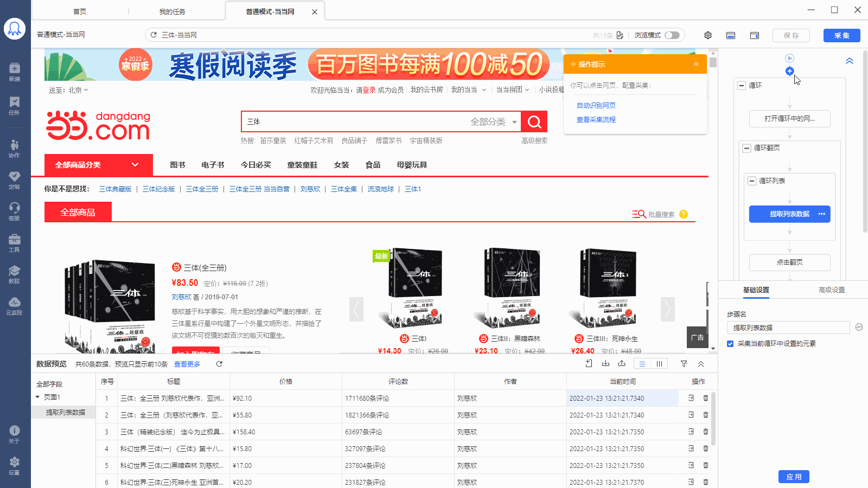Select 提取列表数据 in the field tree
This screenshot has width=868, height=488.
pyautogui.click(x=66, y=412)
